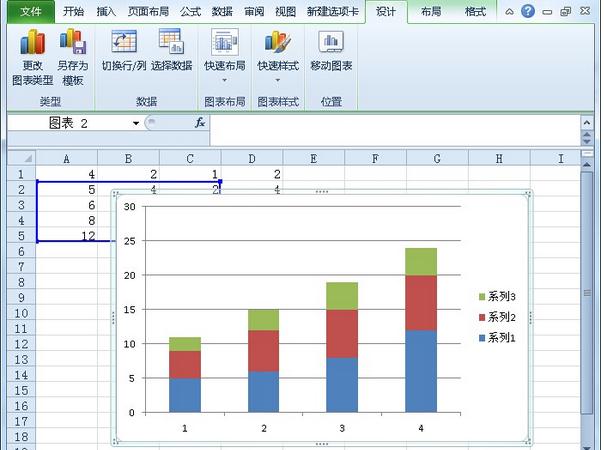The width and height of the screenshot is (604, 450).
Task: Select column H header
Action: (x=498, y=158)
